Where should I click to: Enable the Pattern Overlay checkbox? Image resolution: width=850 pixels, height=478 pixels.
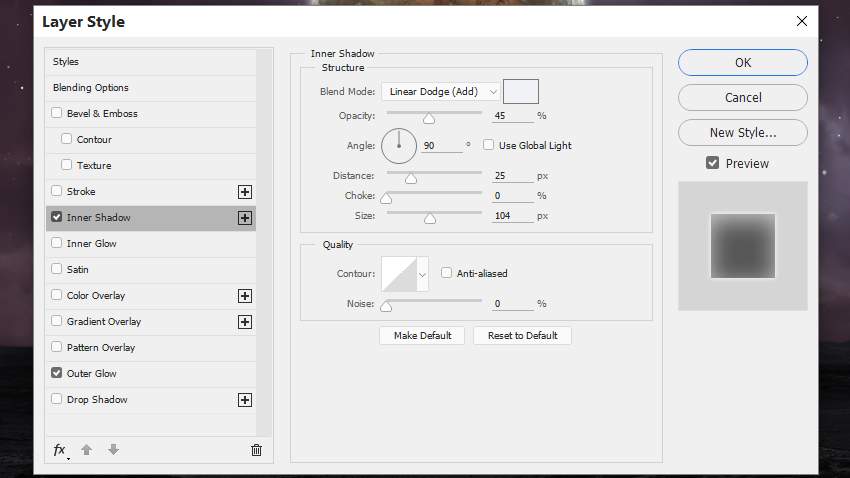pyautogui.click(x=56, y=347)
